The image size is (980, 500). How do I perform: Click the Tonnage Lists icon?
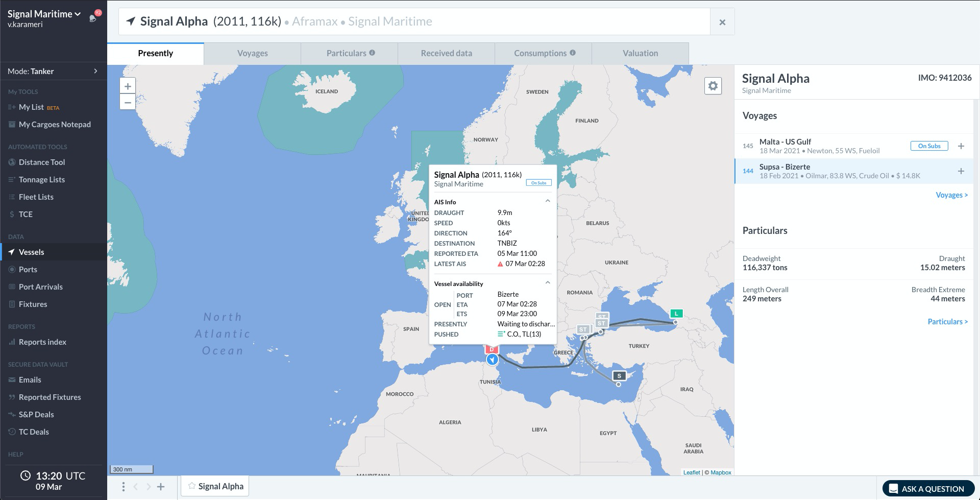point(12,180)
